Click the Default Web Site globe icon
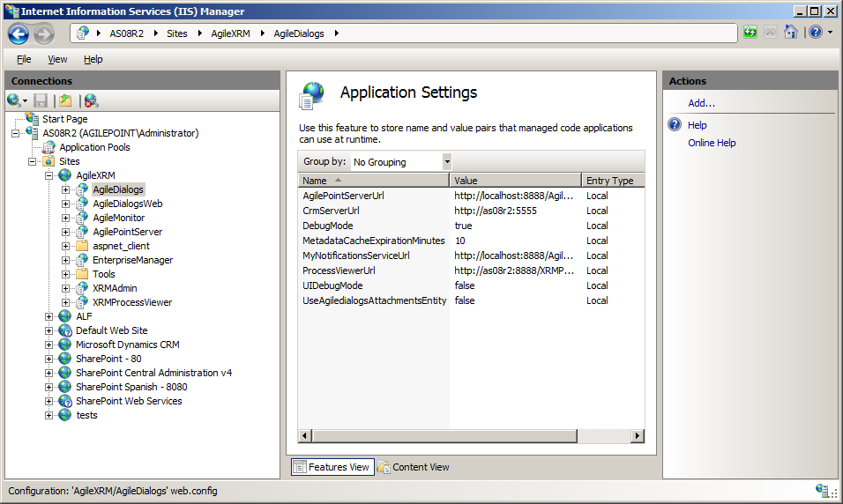843x504 pixels. coord(65,330)
